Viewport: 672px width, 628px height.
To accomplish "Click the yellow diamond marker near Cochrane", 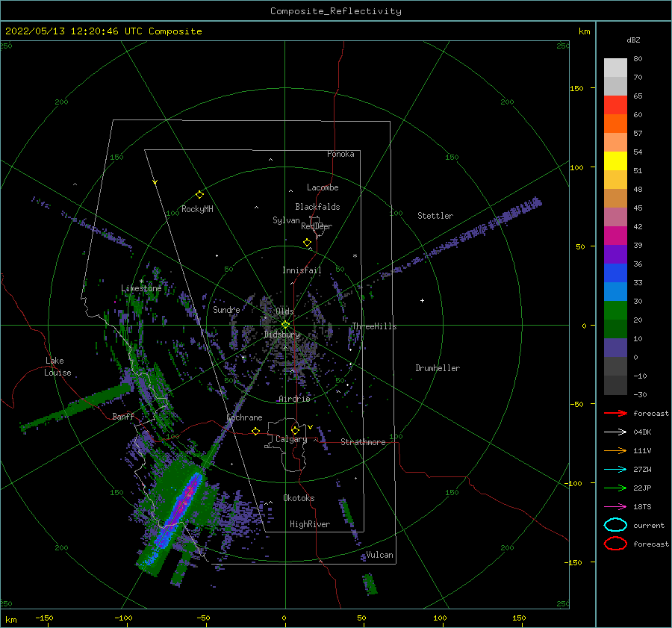I will pos(256,432).
